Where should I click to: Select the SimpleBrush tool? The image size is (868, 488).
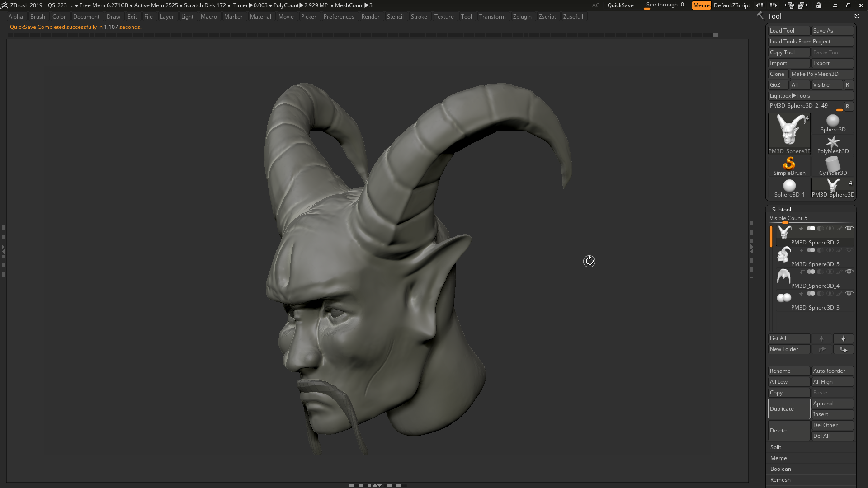click(789, 167)
